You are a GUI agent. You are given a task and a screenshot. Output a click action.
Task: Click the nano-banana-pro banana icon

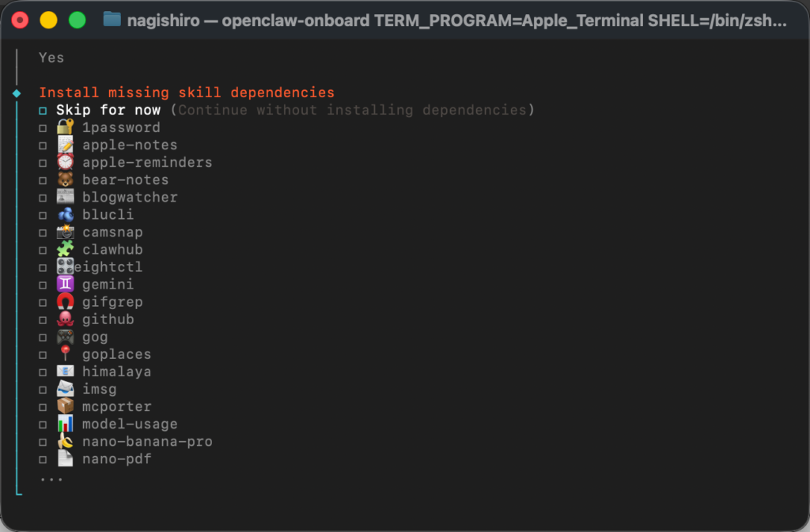(x=66, y=440)
